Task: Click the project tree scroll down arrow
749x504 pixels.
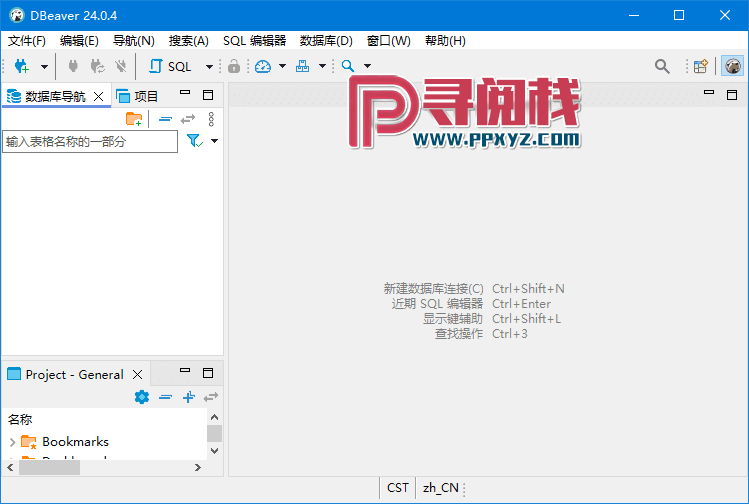Action: [214, 450]
